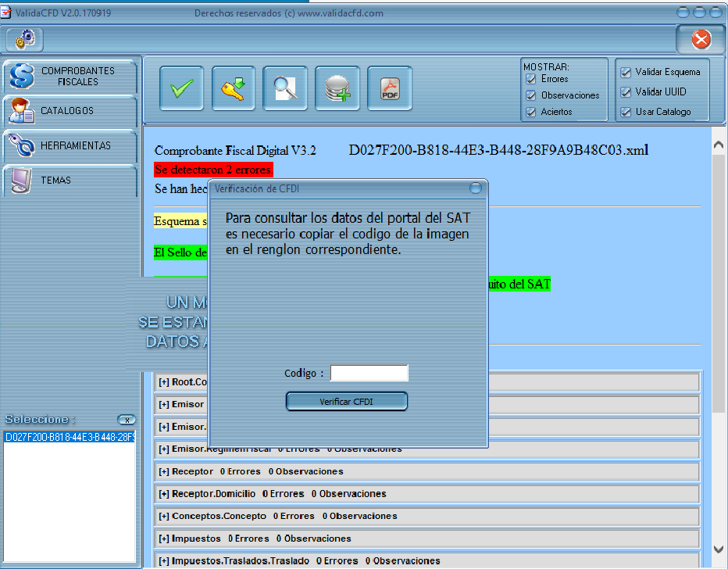The width and height of the screenshot is (728, 569).
Task: Click the Verificar CFDI button
Action: point(347,402)
